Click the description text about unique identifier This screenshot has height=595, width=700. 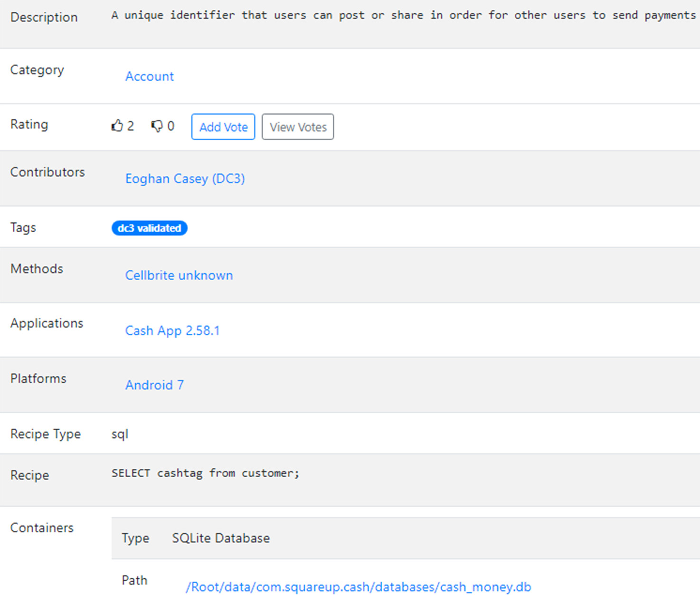coord(404,15)
